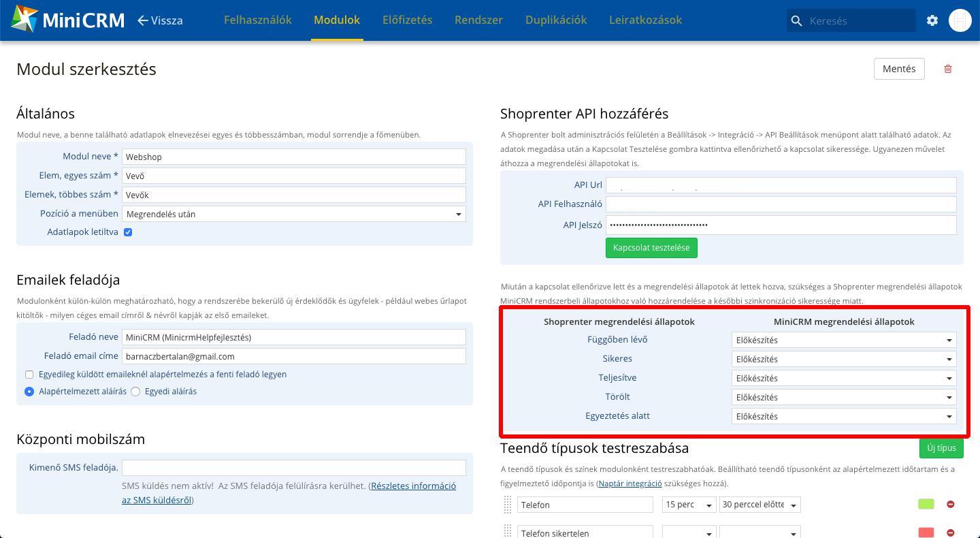Toggle Adatlapok letiltva checkbox
This screenshot has width=980, height=538.
[x=128, y=232]
